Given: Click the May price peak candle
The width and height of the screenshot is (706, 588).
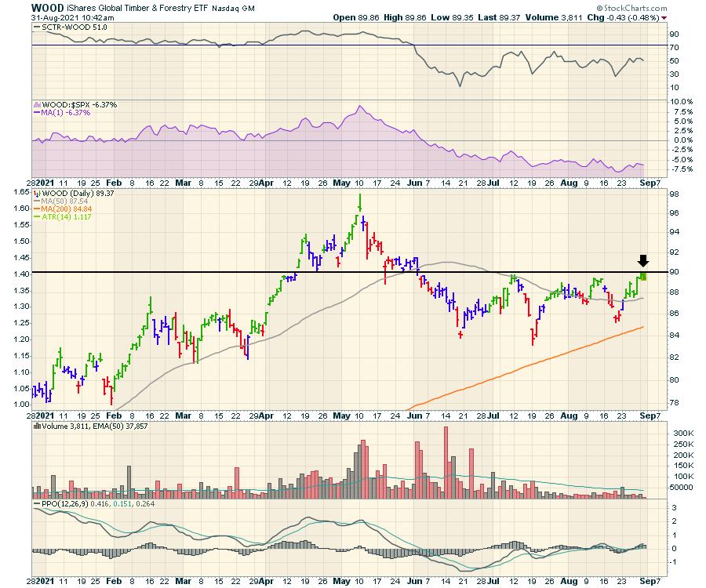Looking at the screenshot, I should coord(359,204).
